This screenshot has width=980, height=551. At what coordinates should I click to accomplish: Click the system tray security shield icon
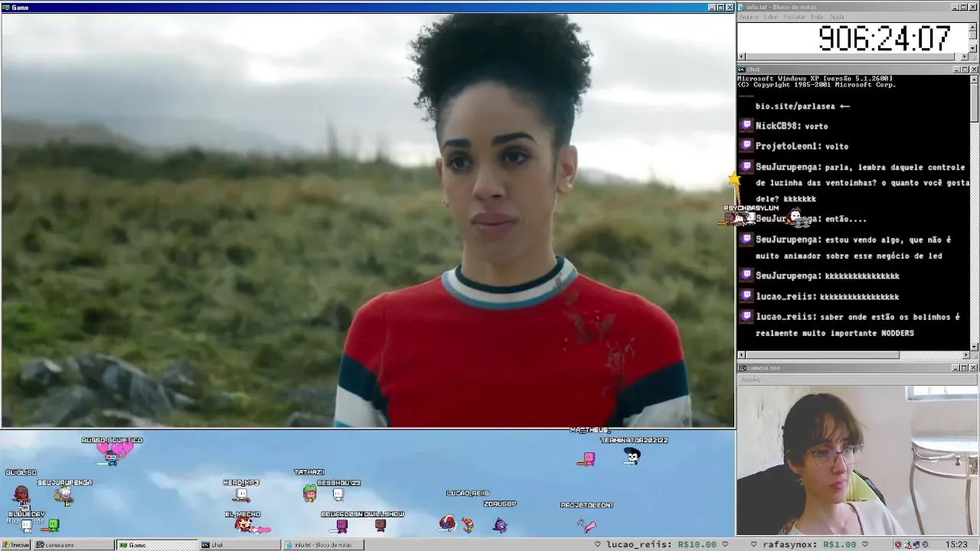point(898,545)
